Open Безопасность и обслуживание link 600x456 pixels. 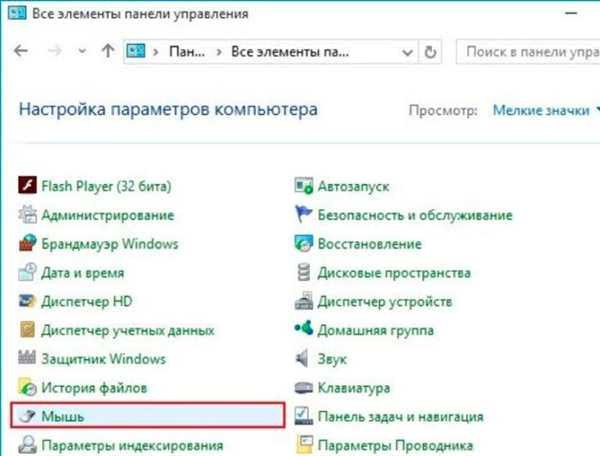click(x=415, y=215)
